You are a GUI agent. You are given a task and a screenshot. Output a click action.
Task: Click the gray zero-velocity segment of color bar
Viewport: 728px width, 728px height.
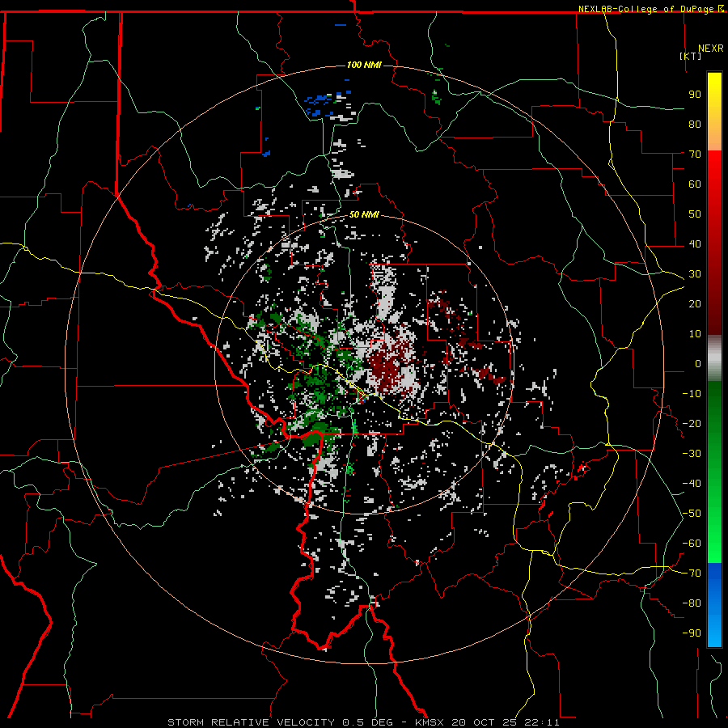[714, 358]
